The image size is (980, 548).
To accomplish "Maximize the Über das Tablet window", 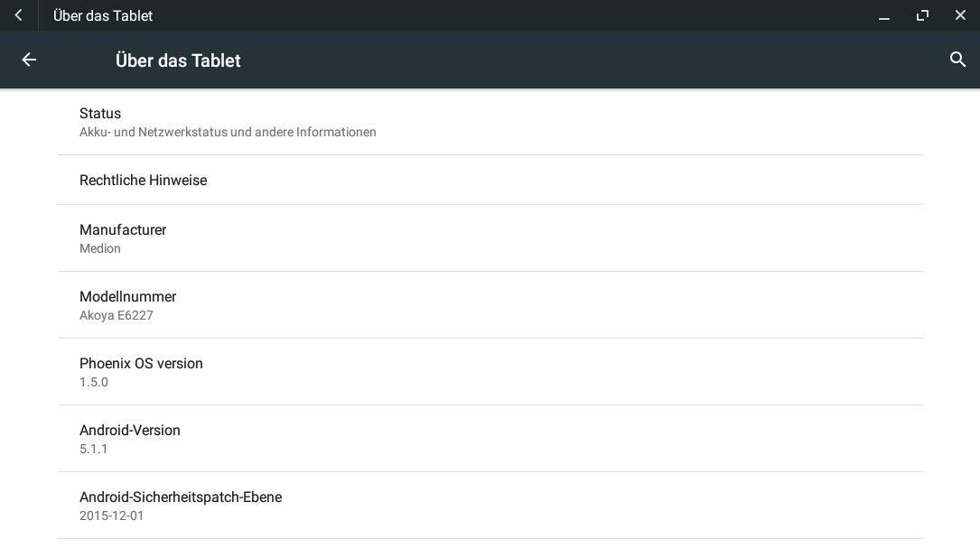I will [922, 15].
